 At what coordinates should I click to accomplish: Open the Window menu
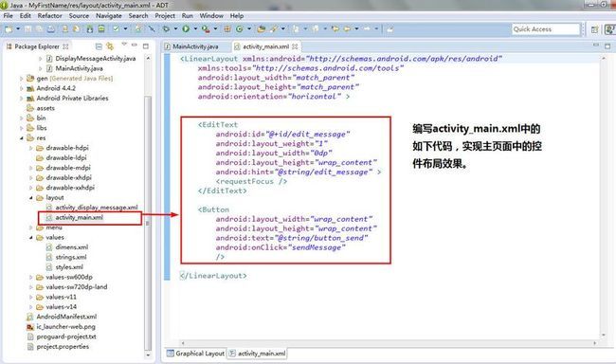tap(211, 16)
